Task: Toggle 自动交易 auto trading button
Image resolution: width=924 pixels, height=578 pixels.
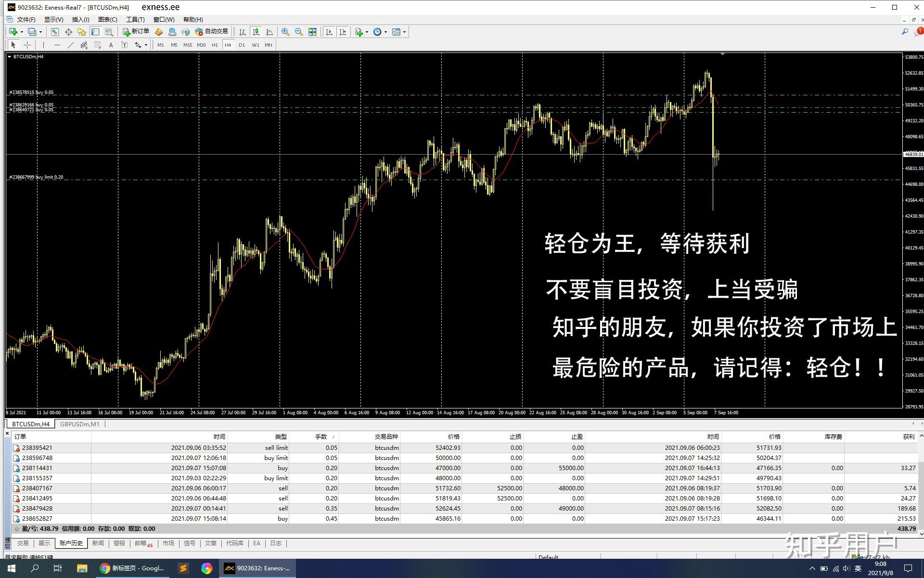Action: pos(212,32)
